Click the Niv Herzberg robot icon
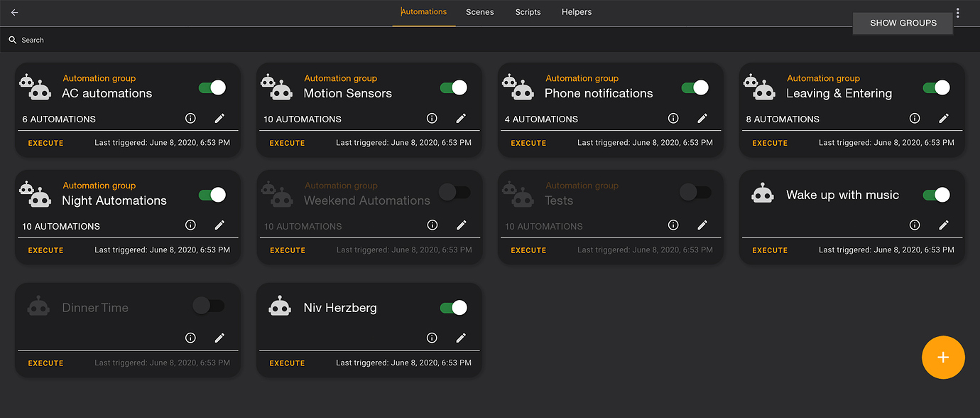 [x=280, y=306]
